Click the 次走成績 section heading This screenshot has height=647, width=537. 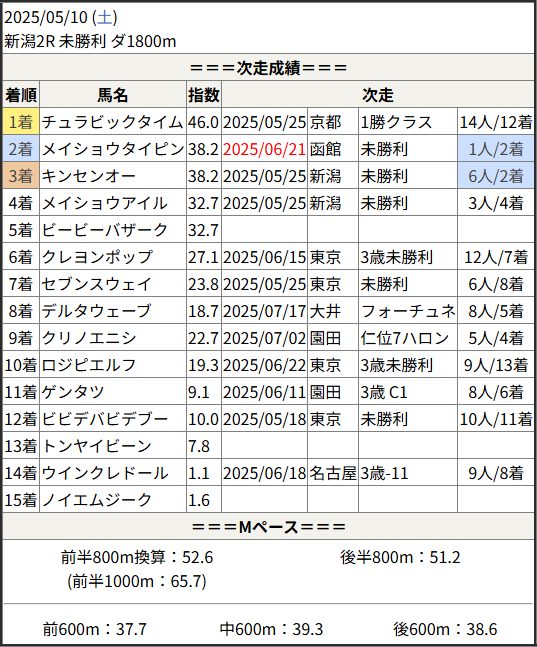268,68
